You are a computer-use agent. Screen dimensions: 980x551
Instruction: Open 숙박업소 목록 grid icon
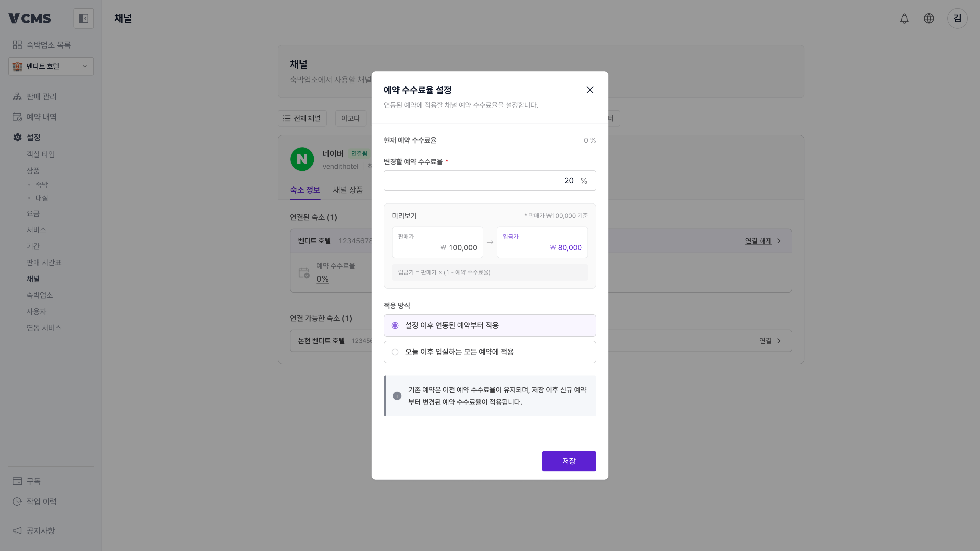(17, 45)
